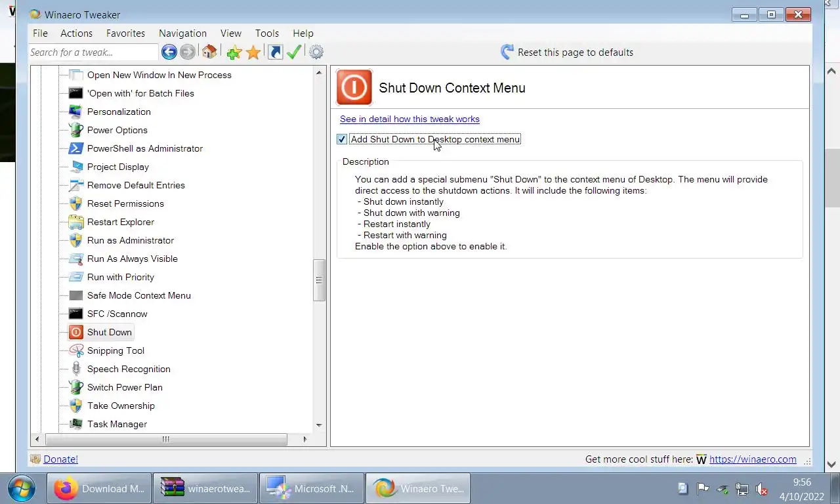The image size is (840, 504).
Task: Open the Navigation menu
Action: [x=182, y=33]
